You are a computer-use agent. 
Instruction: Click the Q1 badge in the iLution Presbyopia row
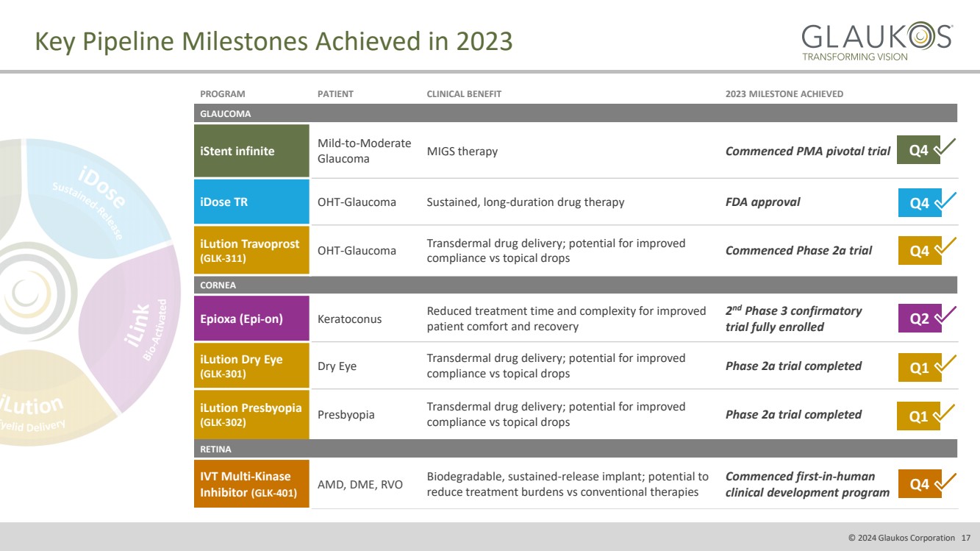[x=918, y=416]
